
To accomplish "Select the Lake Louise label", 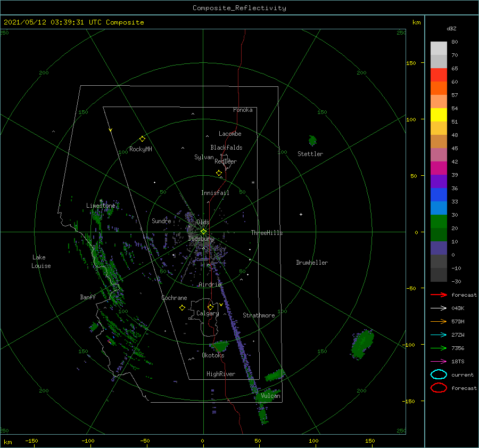I will point(41,262).
